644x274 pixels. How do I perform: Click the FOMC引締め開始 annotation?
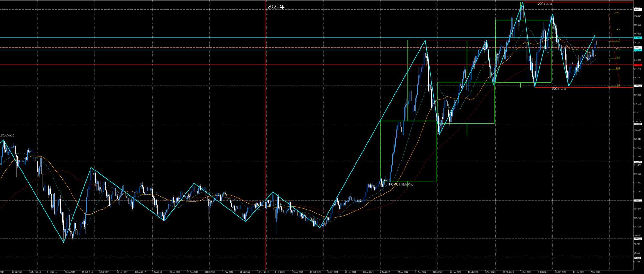[401, 184]
